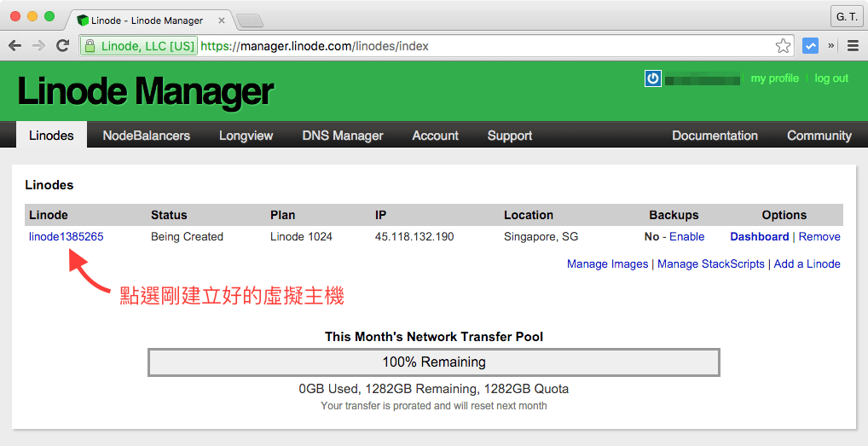Go back with the browser back arrow

pos(15,46)
